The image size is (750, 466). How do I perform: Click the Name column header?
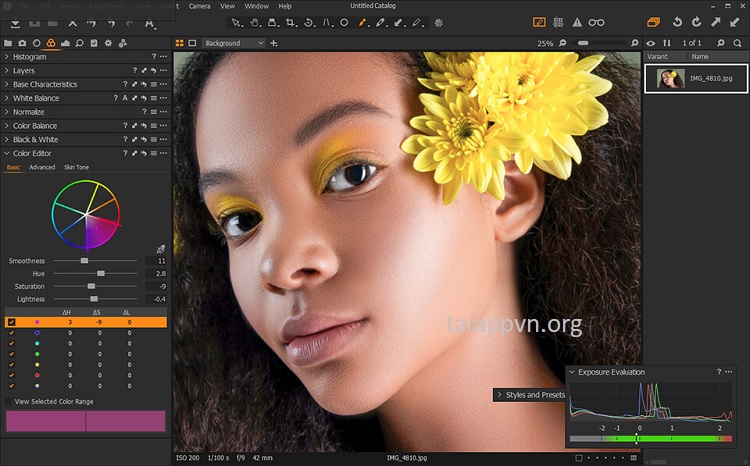(700, 56)
